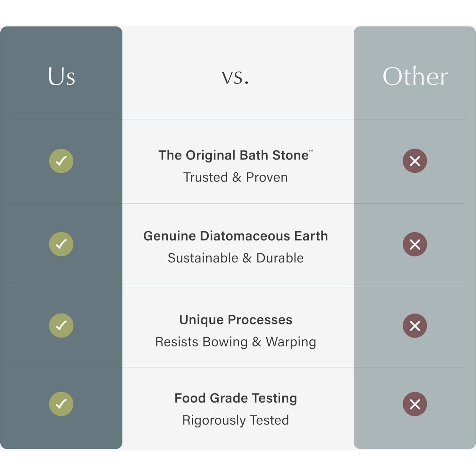Select the Other column header
Screen dimensions: 476x476
tap(415, 76)
